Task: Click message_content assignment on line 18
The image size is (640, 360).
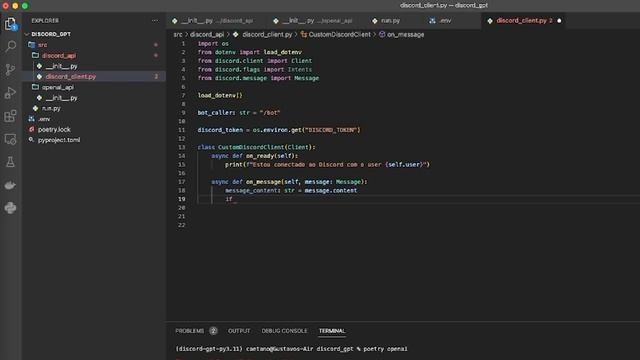Action: pyautogui.click(x=291, y=191)
